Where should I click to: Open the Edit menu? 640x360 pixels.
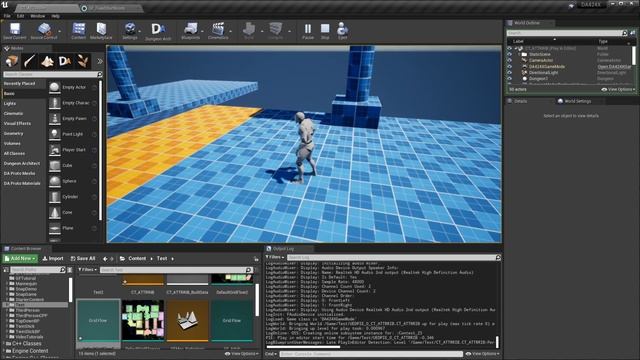[x=20, y=16]
